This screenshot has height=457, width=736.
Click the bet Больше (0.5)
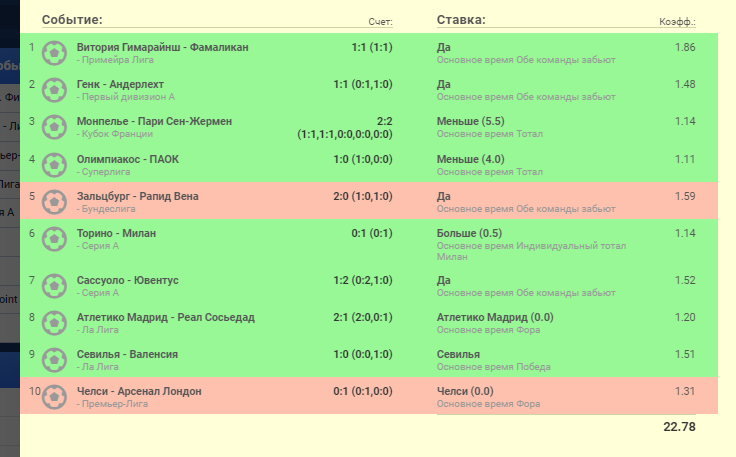point(469,234)
